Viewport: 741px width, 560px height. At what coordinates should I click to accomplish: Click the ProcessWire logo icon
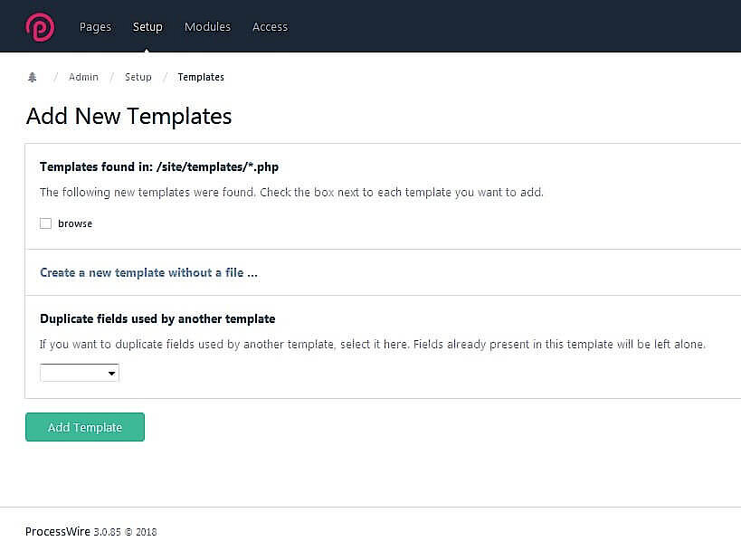pyautogui.click(x=38, y=26)
